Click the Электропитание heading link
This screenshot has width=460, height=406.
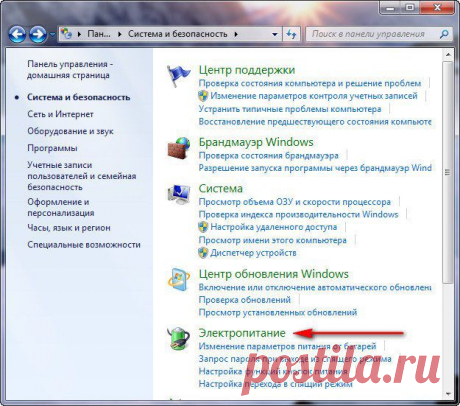(x=242, y=333)
